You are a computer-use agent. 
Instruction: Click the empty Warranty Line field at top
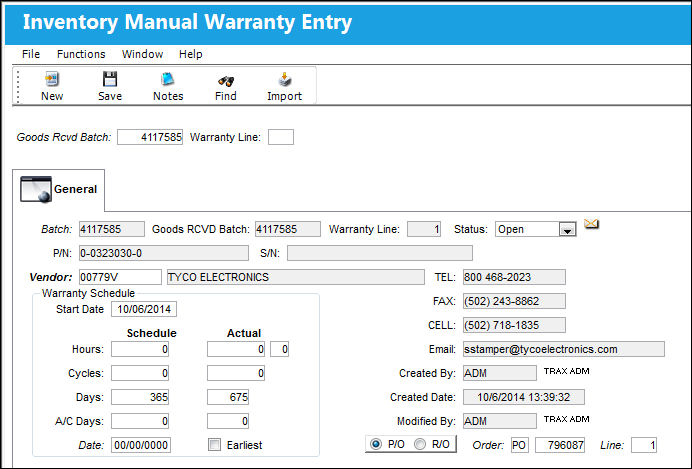(281, 137)
